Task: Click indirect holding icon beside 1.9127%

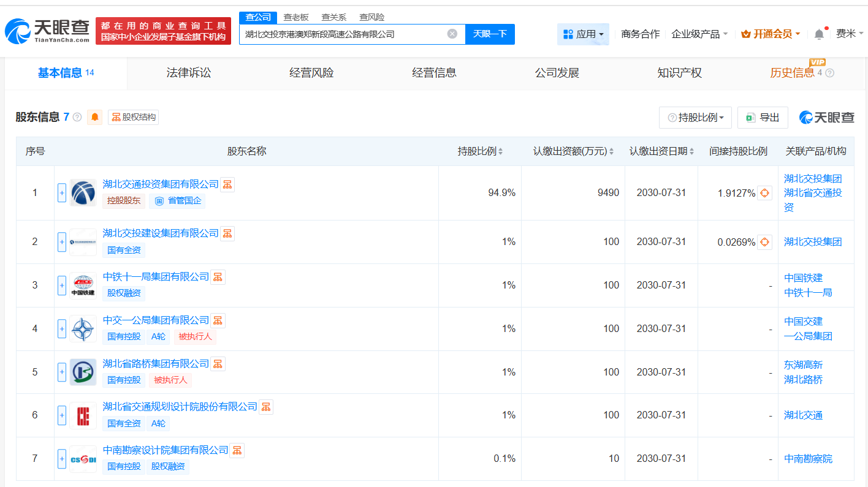Action: pos(764,193)
